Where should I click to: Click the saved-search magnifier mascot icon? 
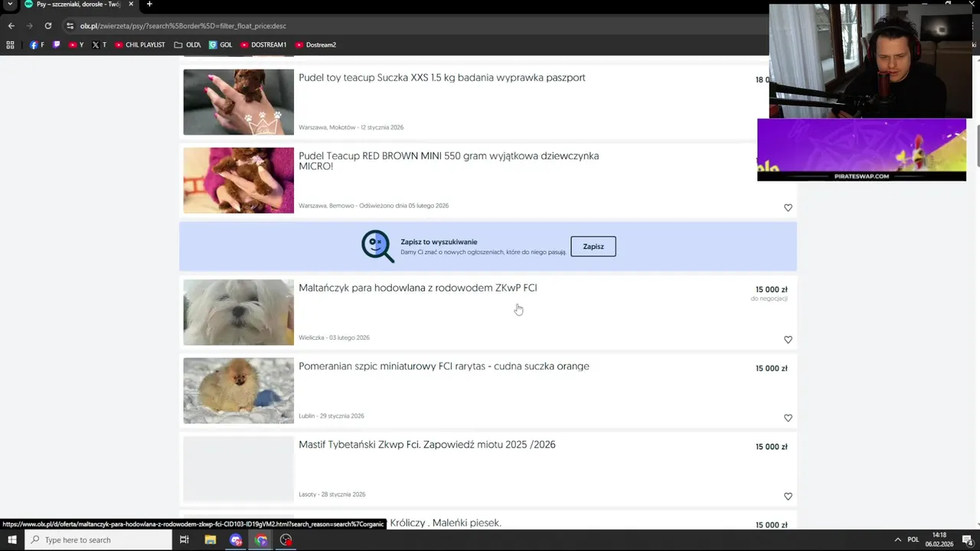377,246
